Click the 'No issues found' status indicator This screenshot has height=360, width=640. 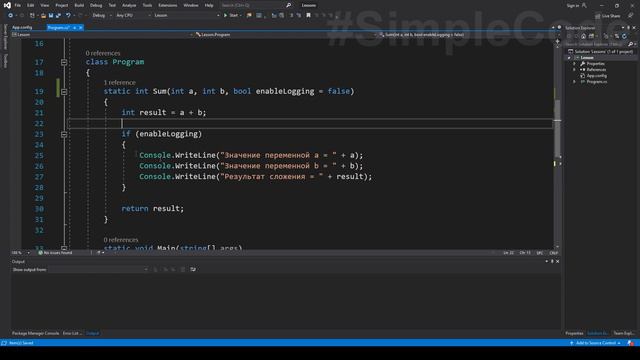55,253
